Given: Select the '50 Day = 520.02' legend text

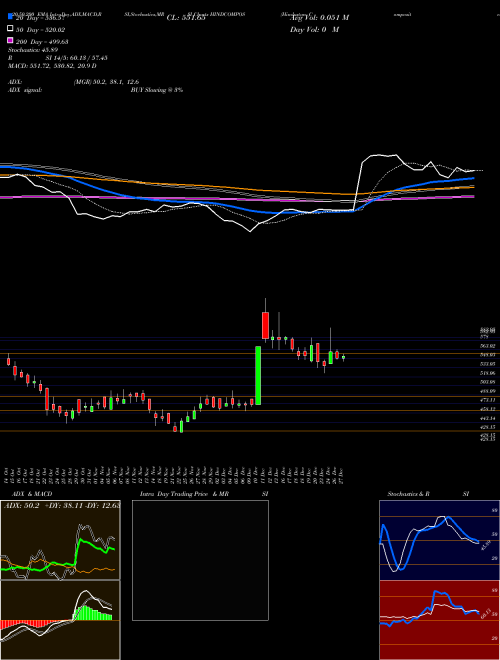Looking at the screenshot, I should (41, 29).
